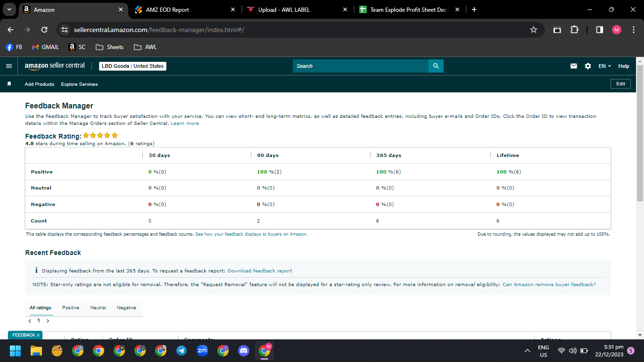Close the AMZ EOD Report tab
644x362 pixels.
[x=233, y=9]
